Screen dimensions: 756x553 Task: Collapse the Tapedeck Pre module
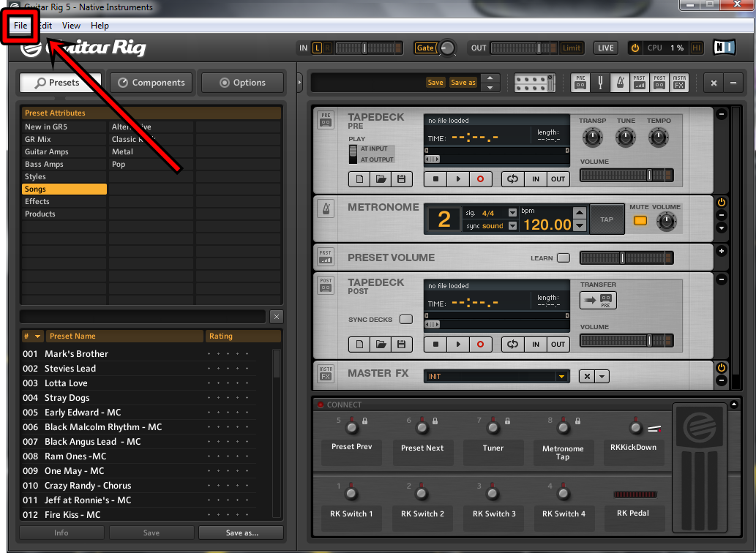click(722, 114)
